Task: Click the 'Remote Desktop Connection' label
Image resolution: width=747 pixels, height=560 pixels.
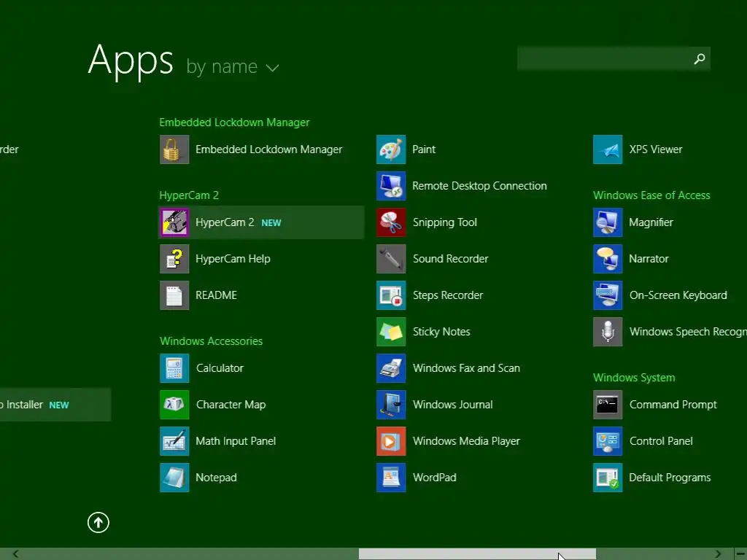Action: pyautogui.click(x=480, y=186)
